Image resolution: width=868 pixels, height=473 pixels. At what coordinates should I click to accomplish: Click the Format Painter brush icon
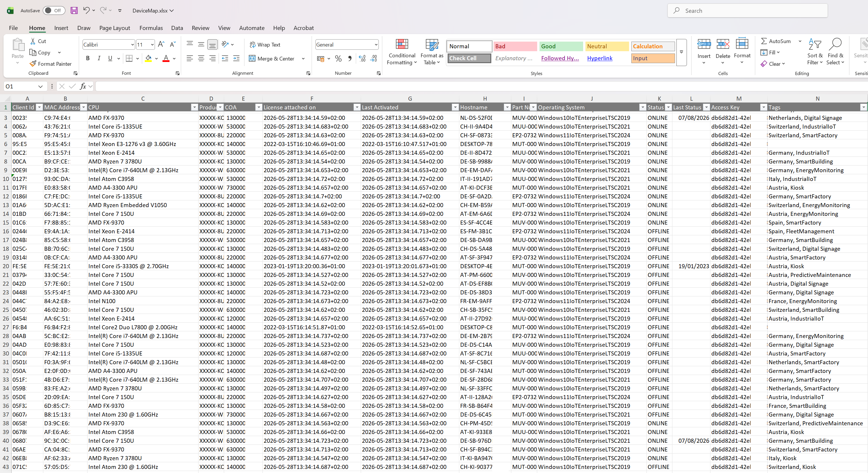tap(33, 64)
